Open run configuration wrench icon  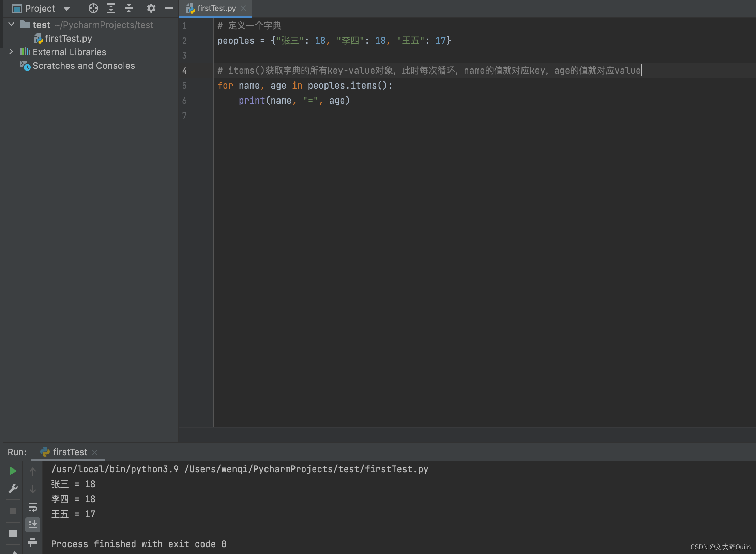pyautogui.click(x=13, y=489)
